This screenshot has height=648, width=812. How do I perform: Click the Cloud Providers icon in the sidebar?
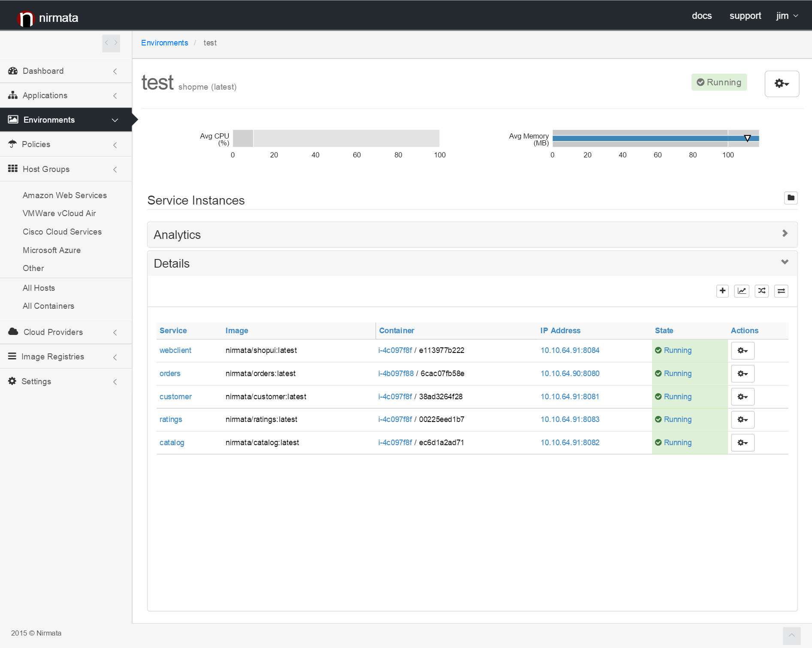coord(13,332)
